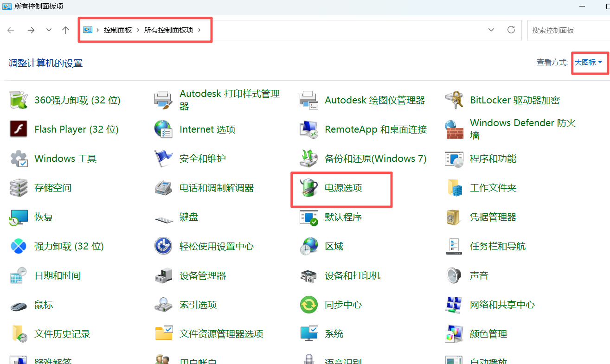The height and width of the screenshot is (364, 610).
Task: Open the RemoteApp 和桌面连接 icon
Action: [309, 129]
